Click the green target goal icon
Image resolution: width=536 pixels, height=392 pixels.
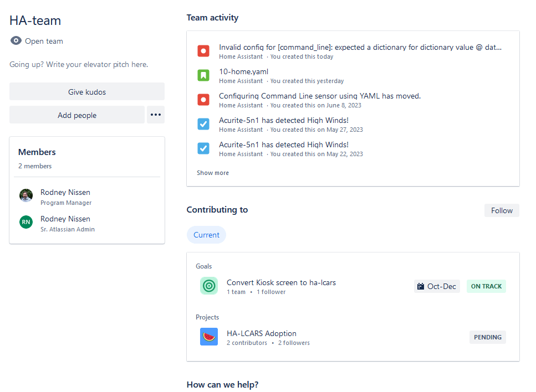click(209, 286)
